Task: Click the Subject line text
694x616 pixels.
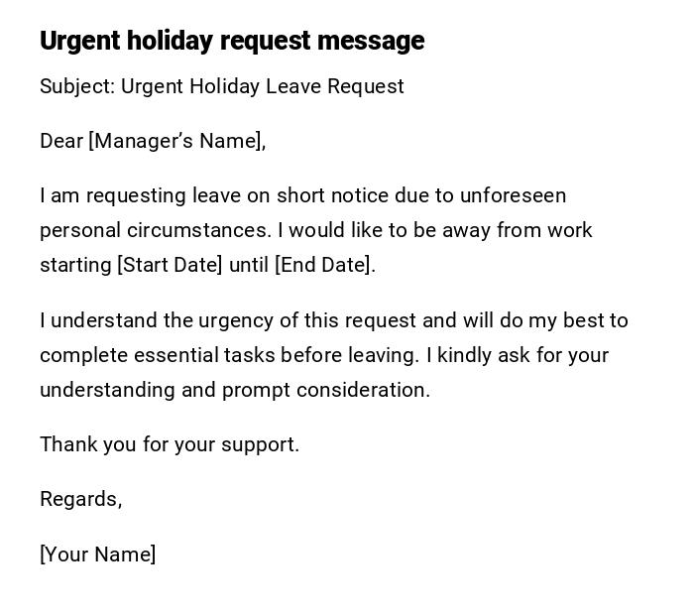Action: [x=221, y=86]
